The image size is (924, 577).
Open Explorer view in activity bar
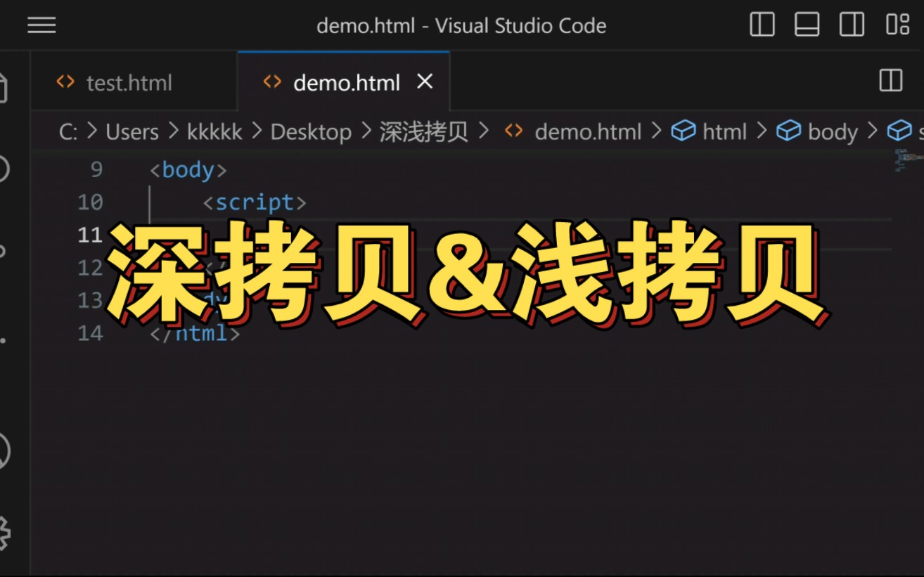[x=3, y=86]
